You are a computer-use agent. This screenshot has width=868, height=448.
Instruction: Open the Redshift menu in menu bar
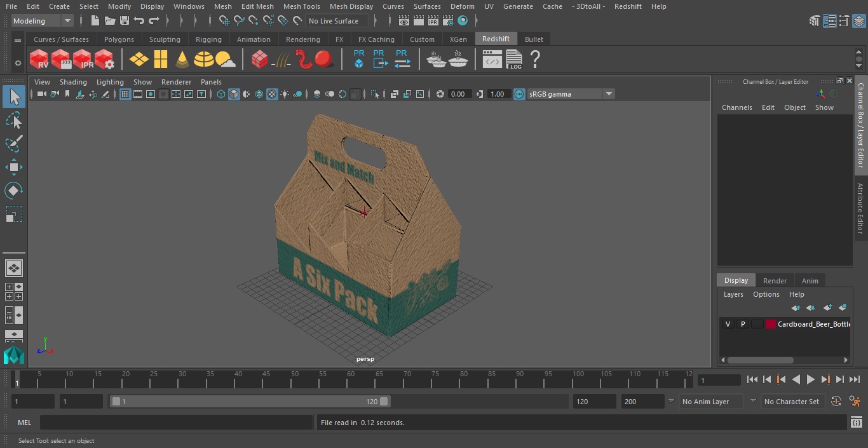(x=628, y=6)
